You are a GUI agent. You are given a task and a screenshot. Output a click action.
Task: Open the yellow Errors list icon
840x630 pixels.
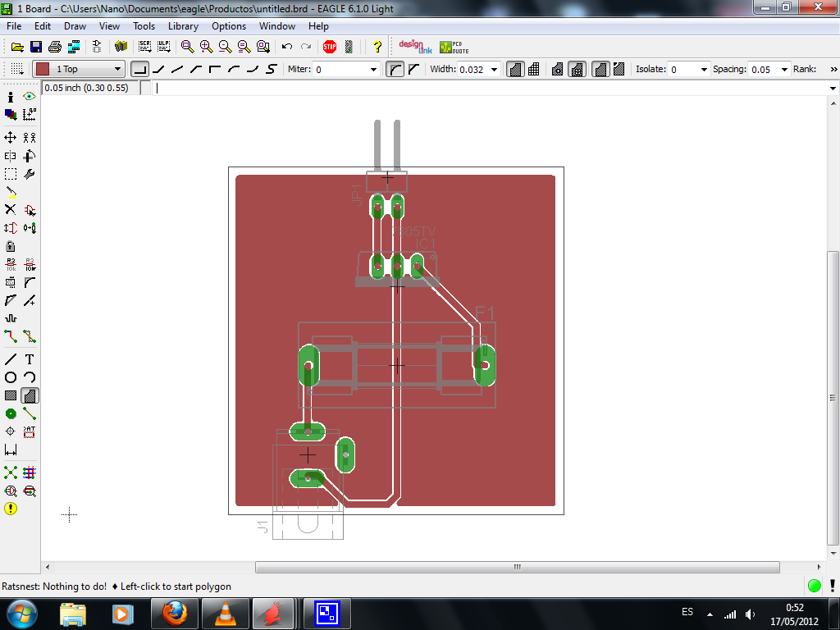(10, 509)
